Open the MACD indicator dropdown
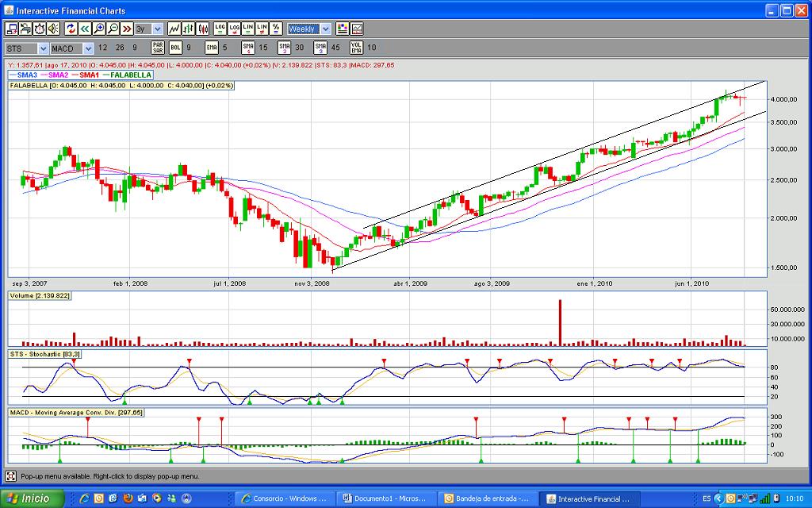This screenshot has height=508, width=812. pos(88,48)
